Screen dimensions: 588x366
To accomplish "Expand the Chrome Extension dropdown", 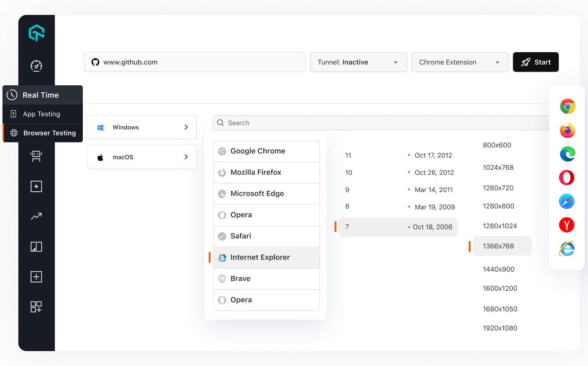I will pyautogui.click(x=460, y=62).
